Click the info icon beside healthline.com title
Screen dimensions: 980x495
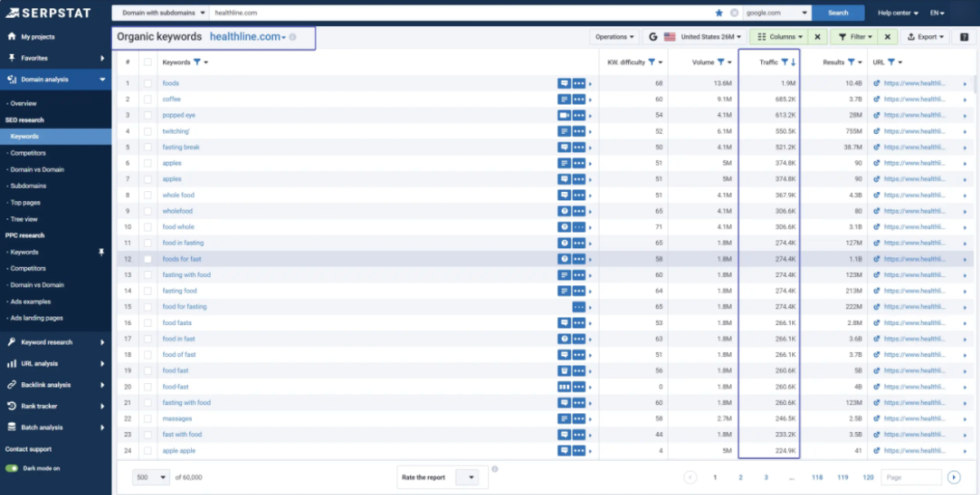[x=292, y=38]
